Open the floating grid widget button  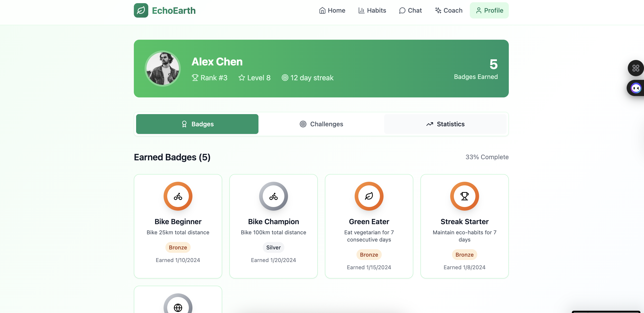635,68
